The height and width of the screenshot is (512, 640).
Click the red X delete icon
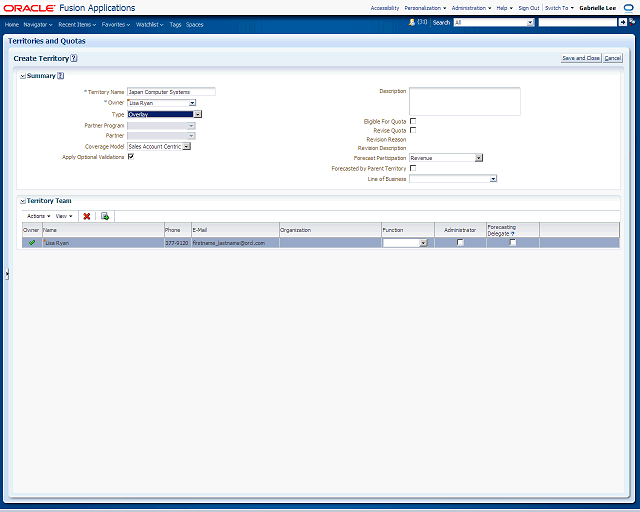87,216
